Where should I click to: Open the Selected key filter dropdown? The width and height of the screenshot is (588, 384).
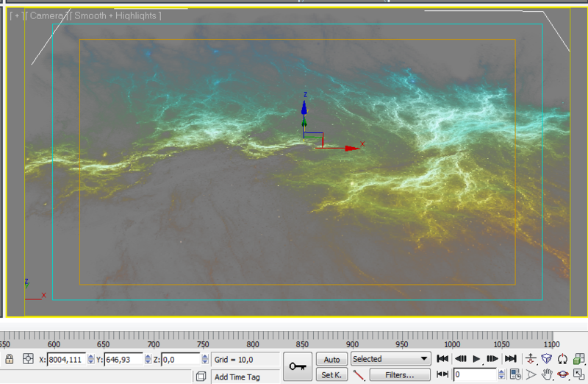click(x=390, y=359)
